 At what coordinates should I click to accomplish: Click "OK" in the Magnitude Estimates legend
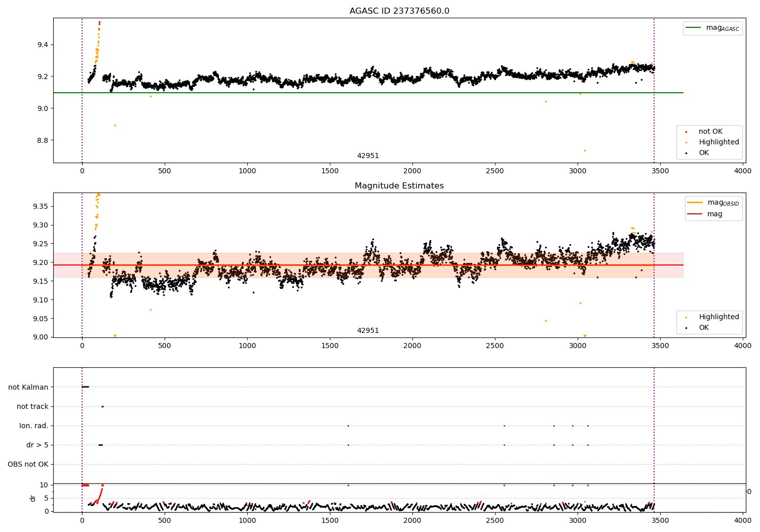(x=704, y=328)
